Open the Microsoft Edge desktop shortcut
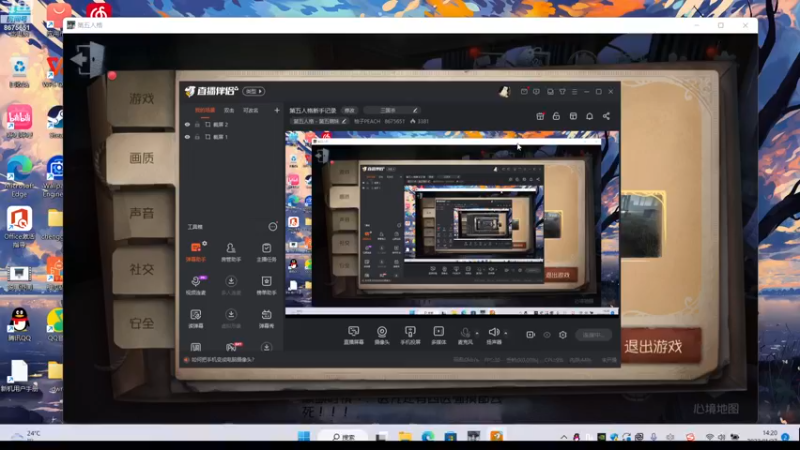The image size is (800, 450). click(19, 177)
